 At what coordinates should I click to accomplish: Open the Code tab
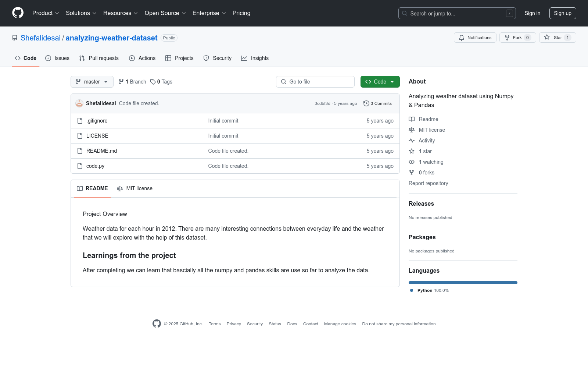pyautogui.click(x=26, y=58)
